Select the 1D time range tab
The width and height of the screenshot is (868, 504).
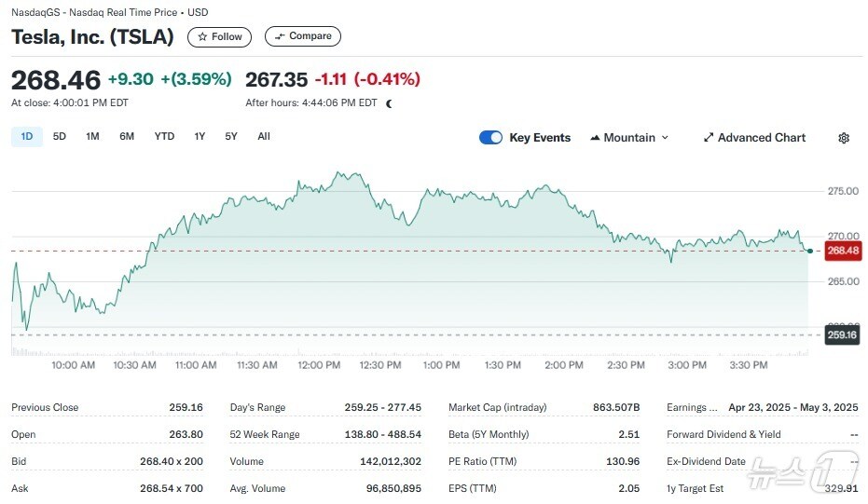pyautogui.click(x=27, y=137)
